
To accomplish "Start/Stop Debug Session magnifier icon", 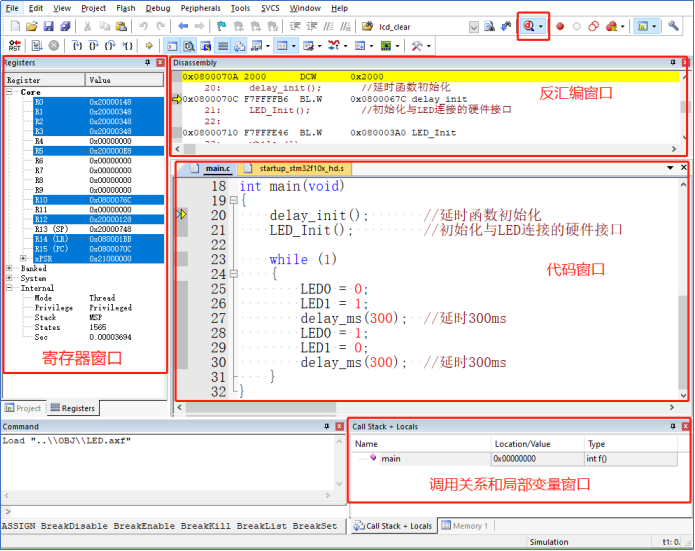I will 529,26.
